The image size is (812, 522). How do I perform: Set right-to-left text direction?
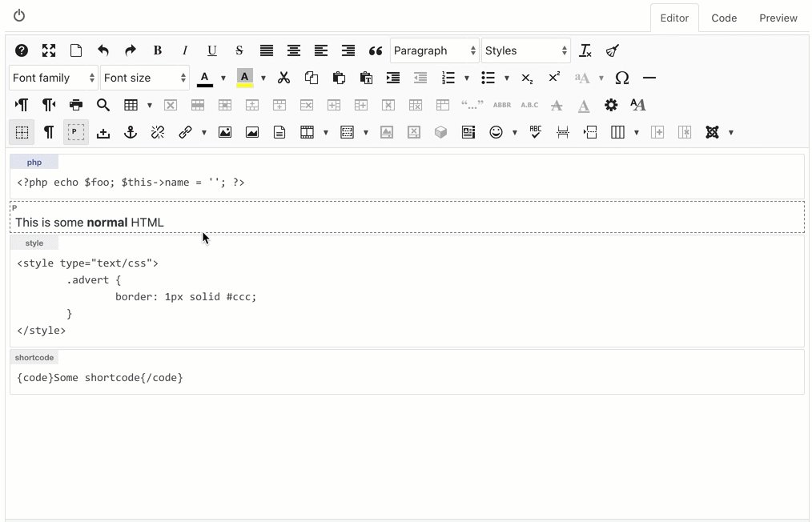point(49,105)
